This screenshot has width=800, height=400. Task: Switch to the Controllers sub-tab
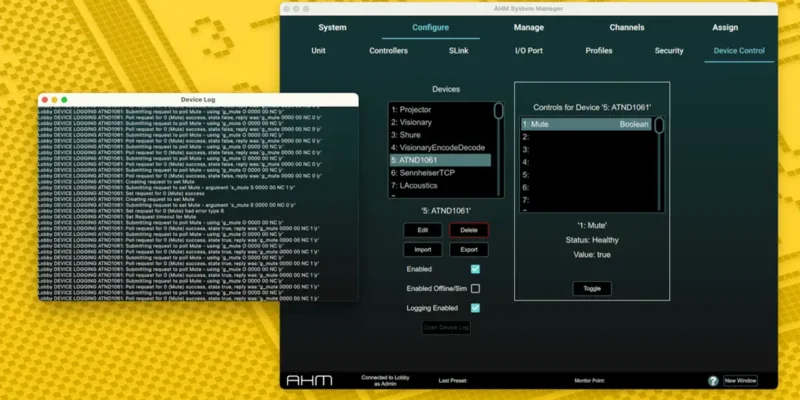388,51
